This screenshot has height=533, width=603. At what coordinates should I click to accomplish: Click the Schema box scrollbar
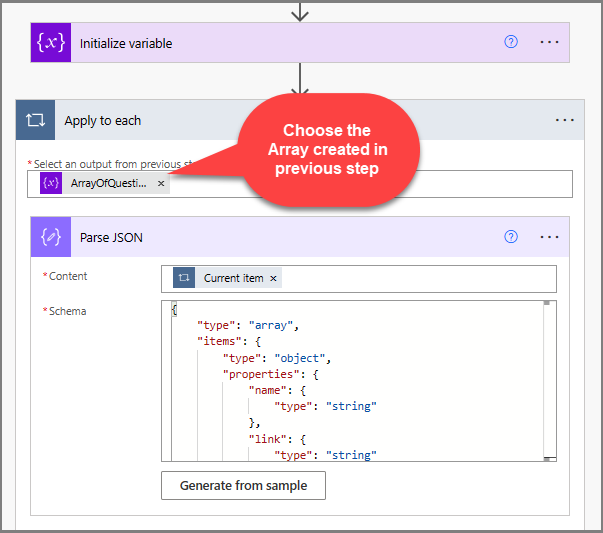pyautogui.click(x=548, y=380)
